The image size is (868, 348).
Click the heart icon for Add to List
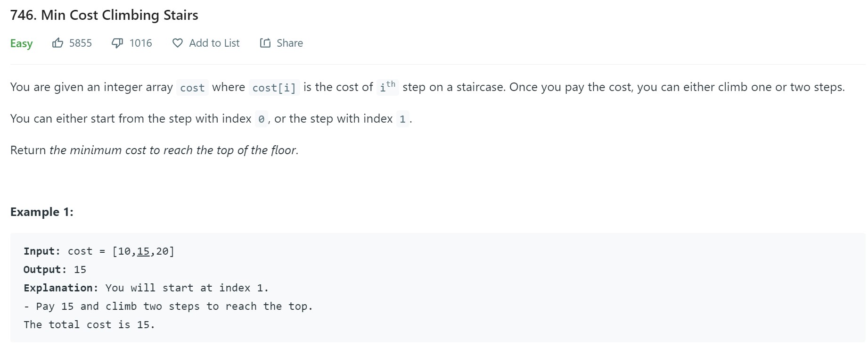tap(178, 43)
